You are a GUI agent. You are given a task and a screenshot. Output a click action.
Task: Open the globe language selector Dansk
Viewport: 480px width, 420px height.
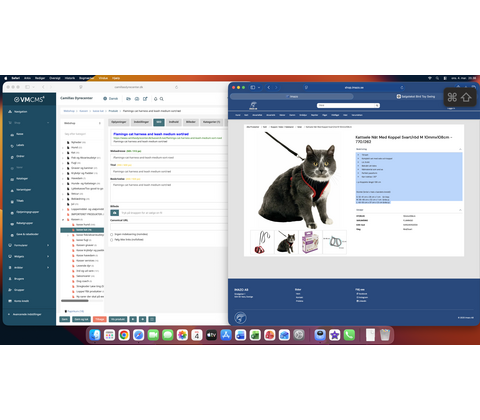[110, 99]
